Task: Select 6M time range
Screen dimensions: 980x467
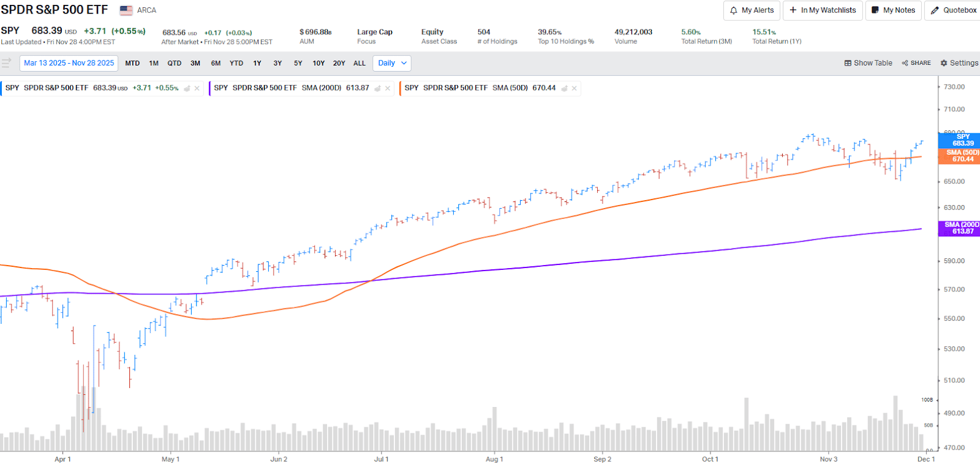Action: 216,63
